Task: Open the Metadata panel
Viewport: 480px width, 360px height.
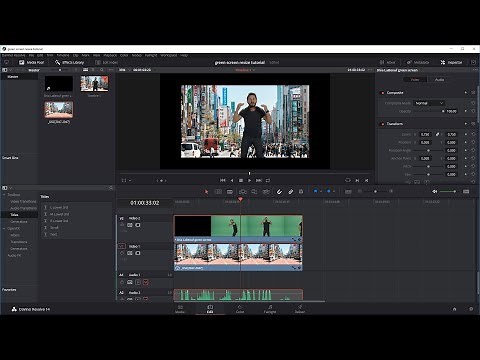Action: 418,62
